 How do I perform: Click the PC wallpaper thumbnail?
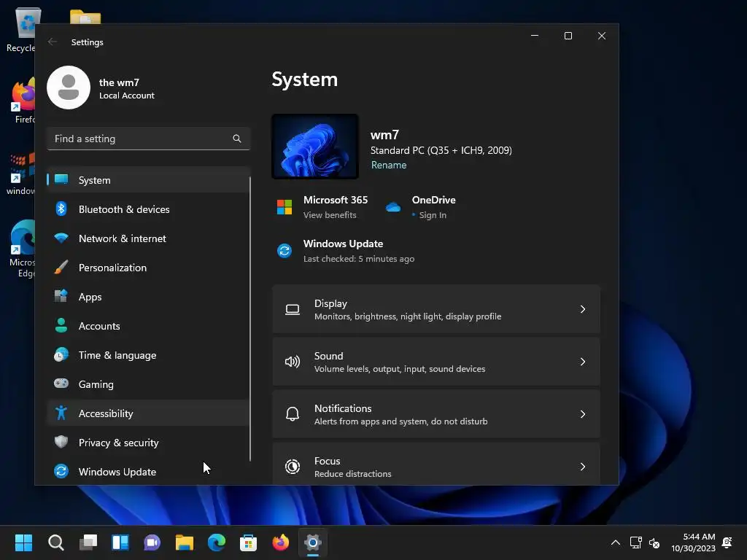pyautogui.click(x=315, y=146)
